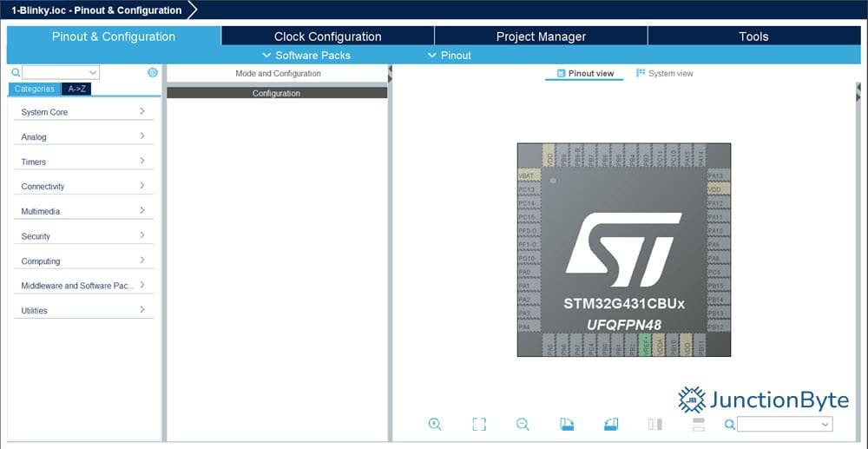Open the pin search dropdown below chip

pos(785,424)
